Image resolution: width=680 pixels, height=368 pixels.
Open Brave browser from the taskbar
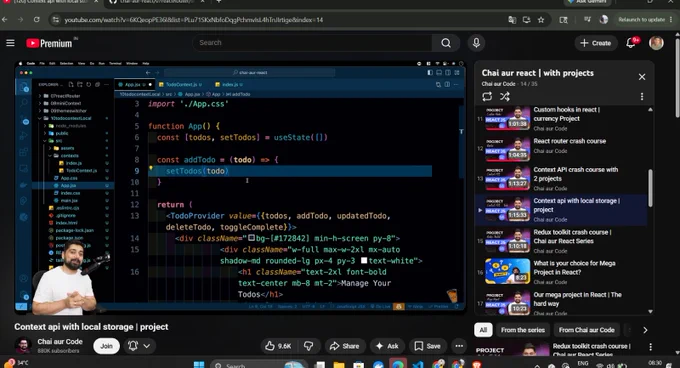[477, 365]
